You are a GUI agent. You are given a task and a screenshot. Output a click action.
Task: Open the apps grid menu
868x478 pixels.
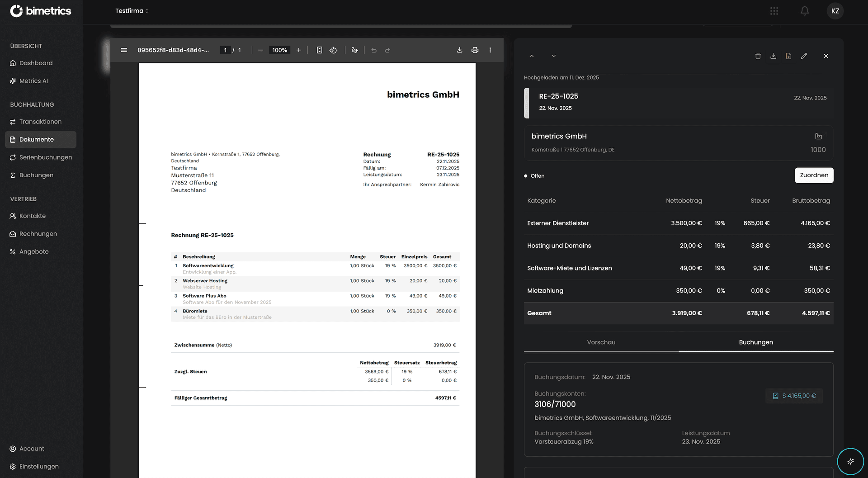click(774, 11)
